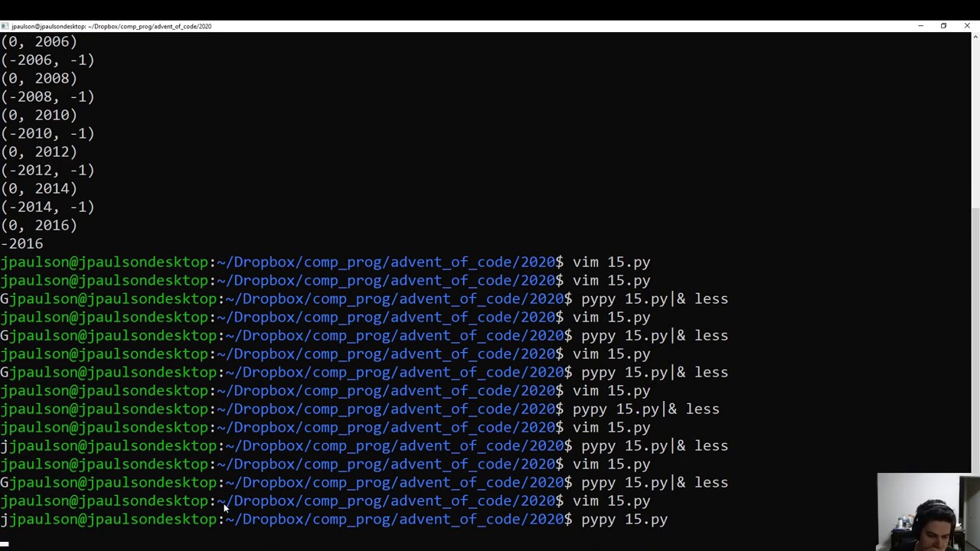Click the terminal vertical scrollbar thumb
Viewport: 980px width, 551px height.
point(975,341)
